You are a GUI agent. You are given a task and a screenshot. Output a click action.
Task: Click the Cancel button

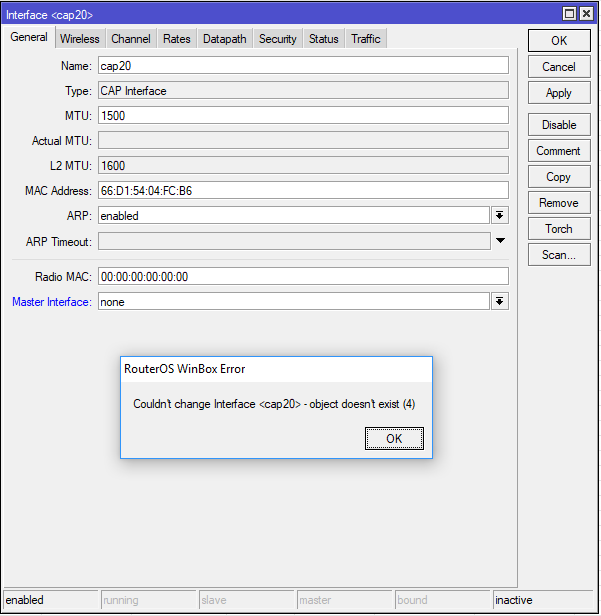pos(559,67)
